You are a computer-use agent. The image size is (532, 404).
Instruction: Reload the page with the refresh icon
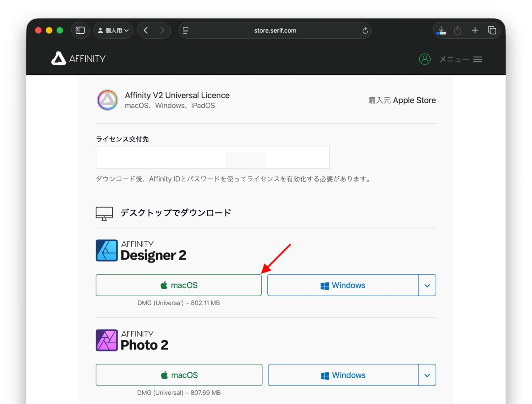365,30
